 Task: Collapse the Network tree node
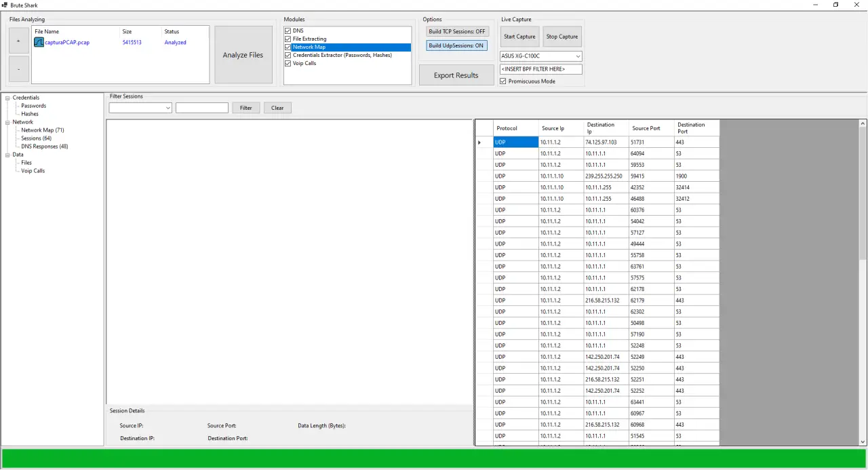7,122
